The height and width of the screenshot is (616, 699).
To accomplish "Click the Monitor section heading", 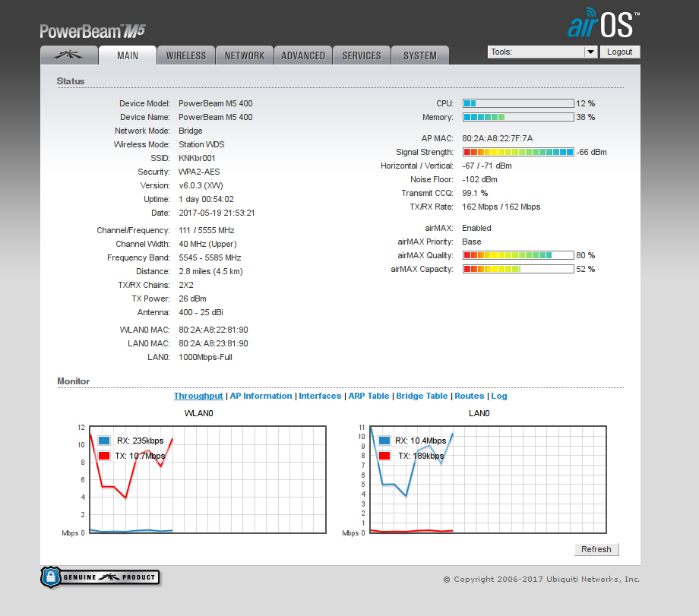I will (x=74, y=381).
